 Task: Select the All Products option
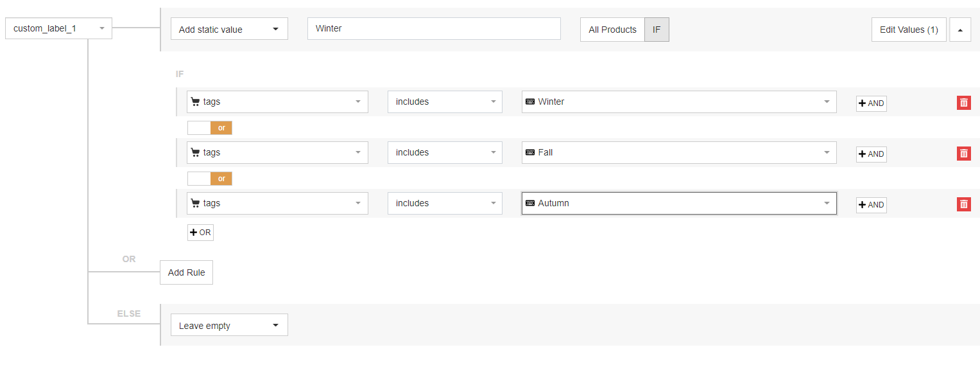612,30
